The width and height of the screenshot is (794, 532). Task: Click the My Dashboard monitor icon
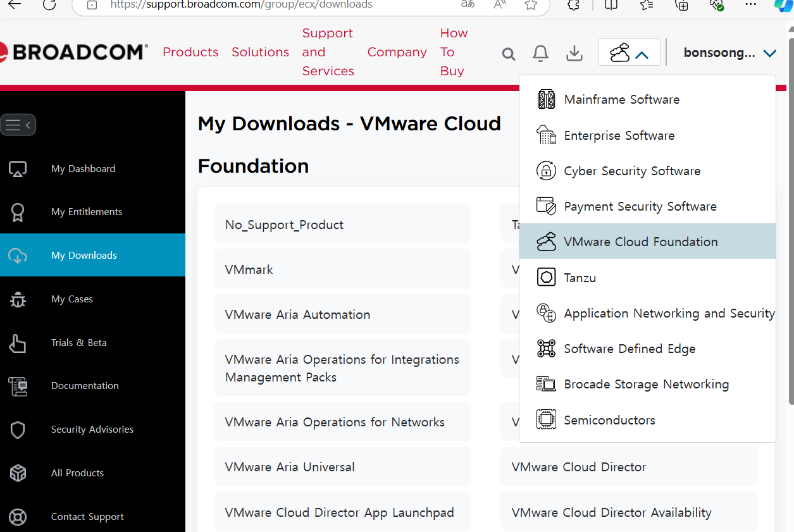pos(18,170)
